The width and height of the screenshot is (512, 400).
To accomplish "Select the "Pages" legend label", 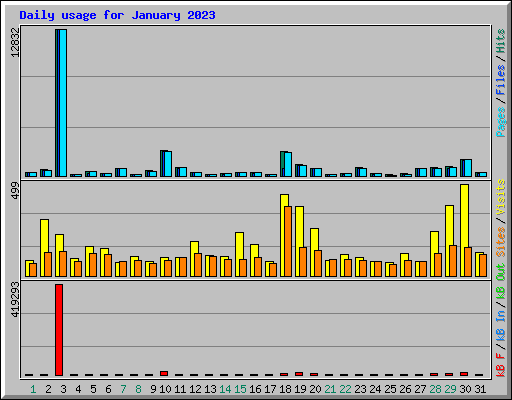I will pos(500,122).
